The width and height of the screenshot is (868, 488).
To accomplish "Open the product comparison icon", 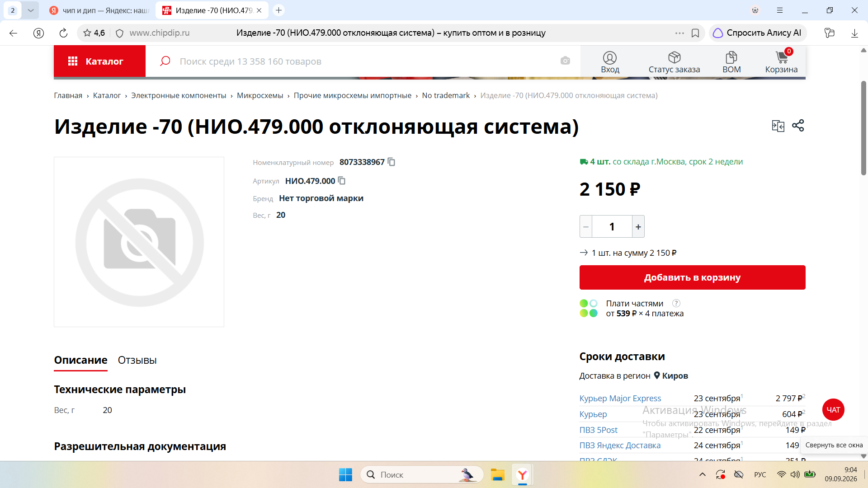I will tap(778, 126).
